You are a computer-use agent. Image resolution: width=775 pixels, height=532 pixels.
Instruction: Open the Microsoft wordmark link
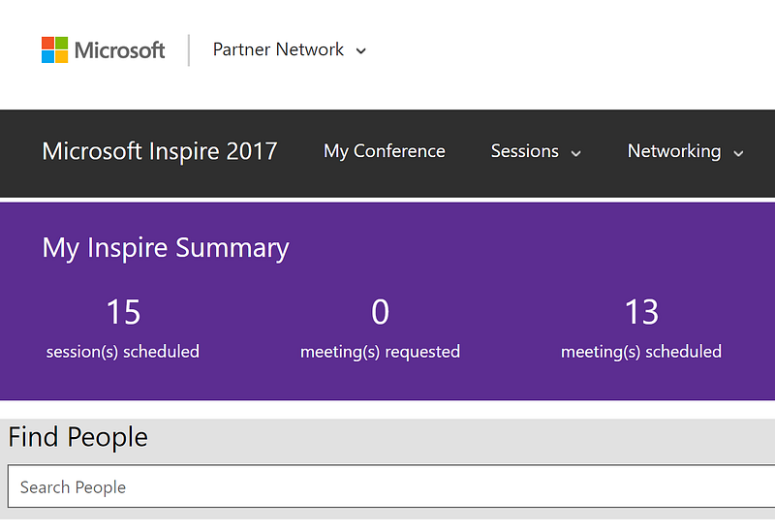(119, 50)
